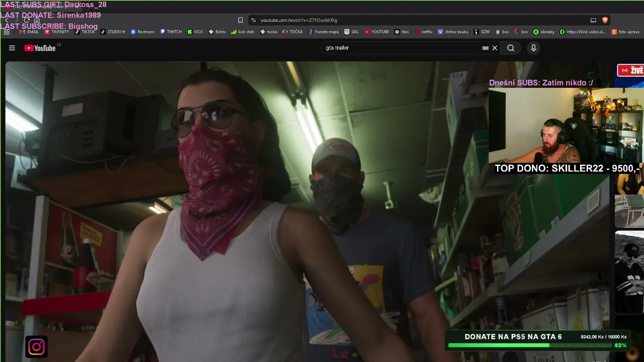644x362 pixels.
Task: Open the KICK bookmark
Action: (x=195, y=32)
